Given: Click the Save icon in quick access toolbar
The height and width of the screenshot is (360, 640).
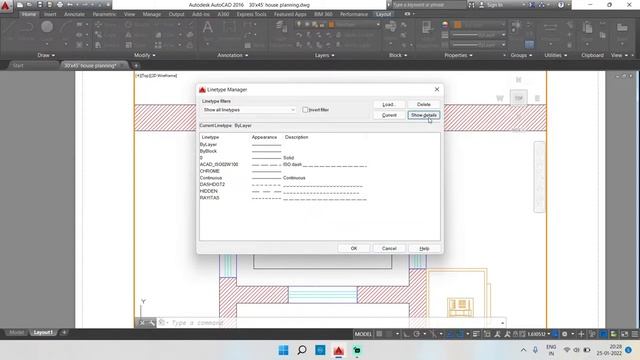Looking at the screenshot, I should [x=40, y=5].
